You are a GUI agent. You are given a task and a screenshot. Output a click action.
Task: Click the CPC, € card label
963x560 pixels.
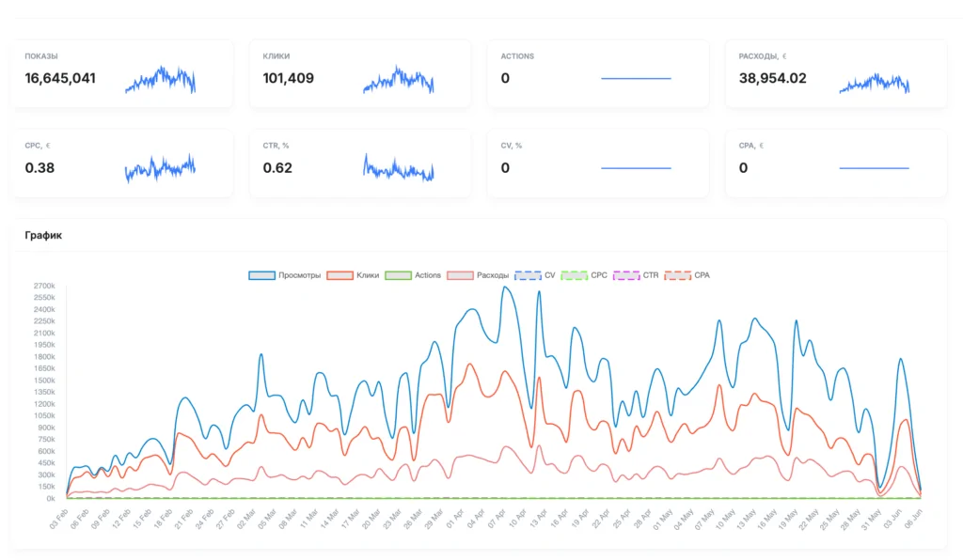coord(38,146)
